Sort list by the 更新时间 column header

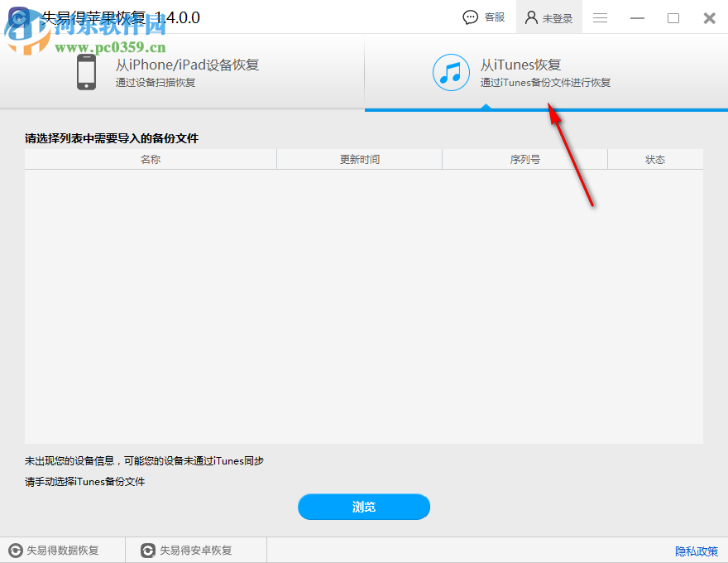359,158
